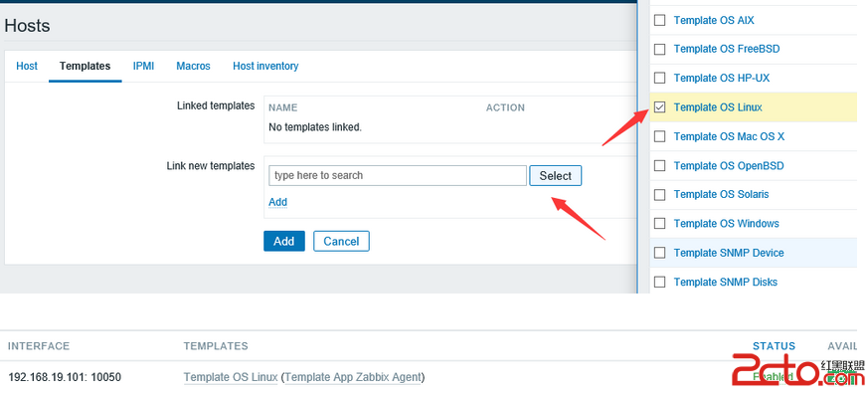Open the Host tab
The image size is (868, 396).
pyautogui.click(x=27, y=66)
